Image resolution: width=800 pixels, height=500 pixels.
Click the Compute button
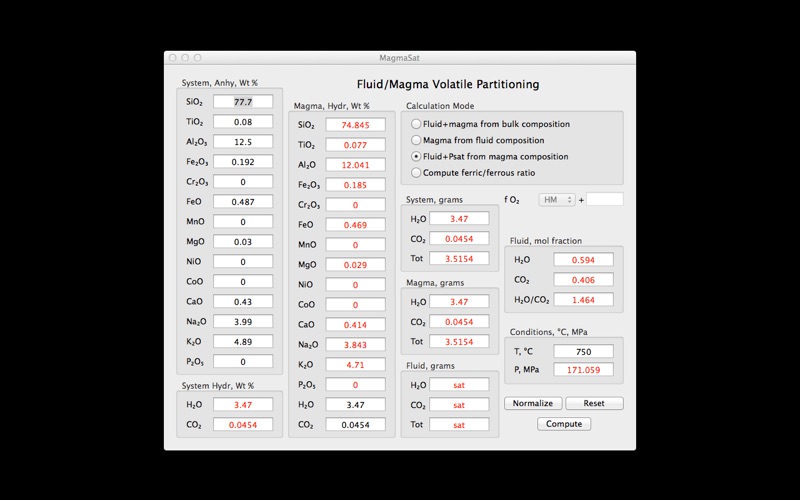tap(564, 424)
